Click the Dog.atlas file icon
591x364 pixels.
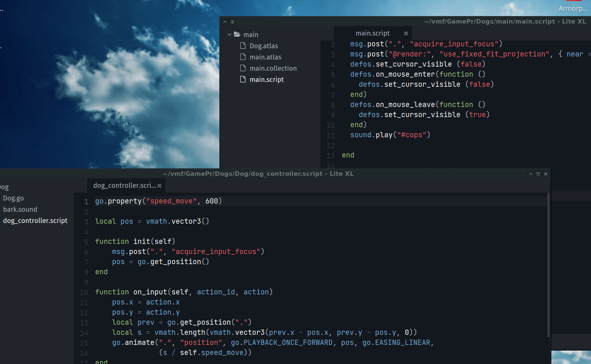(243, 46)
